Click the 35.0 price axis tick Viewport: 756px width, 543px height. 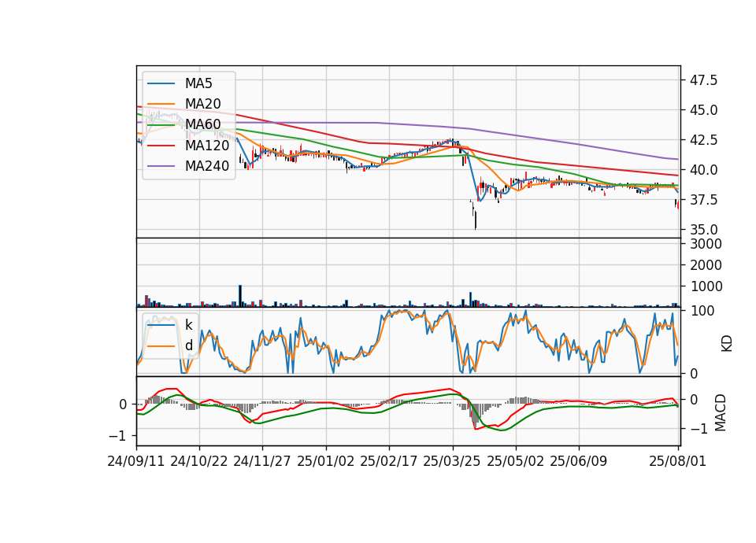point(704,230)
